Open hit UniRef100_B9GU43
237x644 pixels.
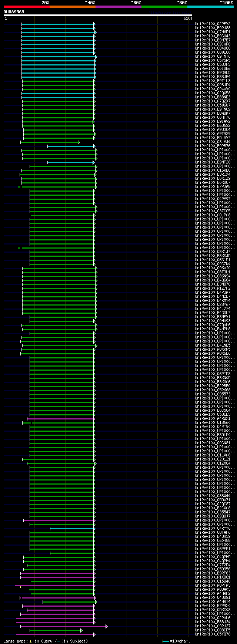213,36
